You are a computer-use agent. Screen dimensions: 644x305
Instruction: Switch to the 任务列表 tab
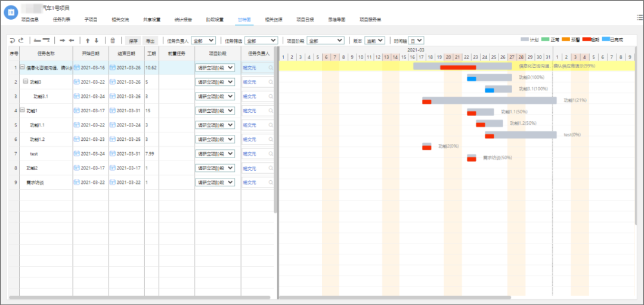click(61, 19)
